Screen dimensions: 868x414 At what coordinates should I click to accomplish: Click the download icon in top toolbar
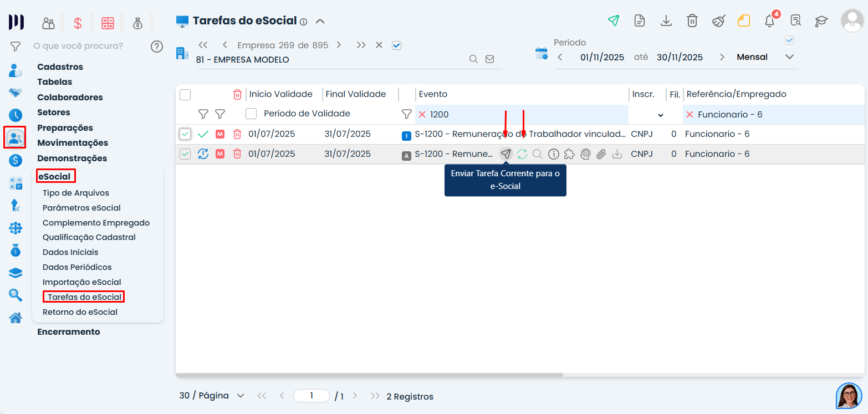click(x=666, y=21)
